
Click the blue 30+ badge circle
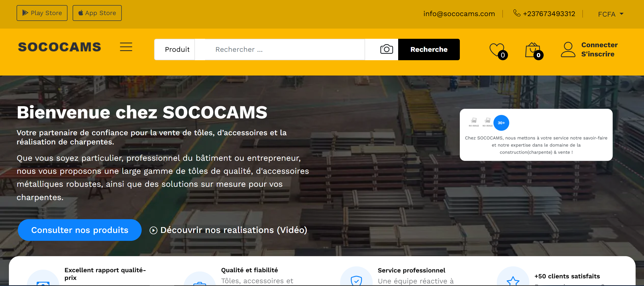(501, 123)
